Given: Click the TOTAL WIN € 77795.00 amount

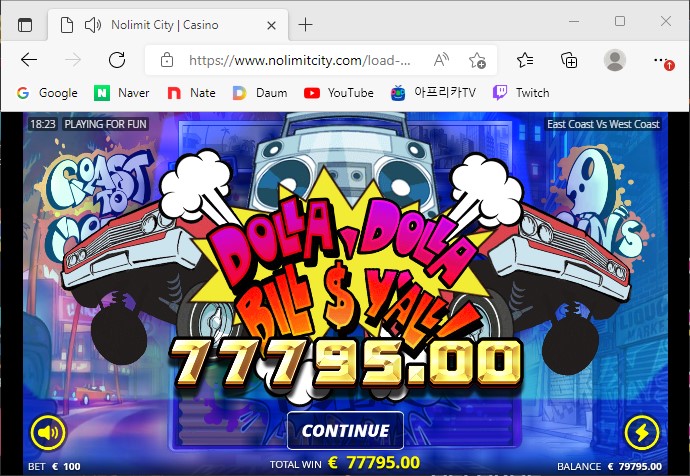Looking at the screenshot, I should 345,463.
